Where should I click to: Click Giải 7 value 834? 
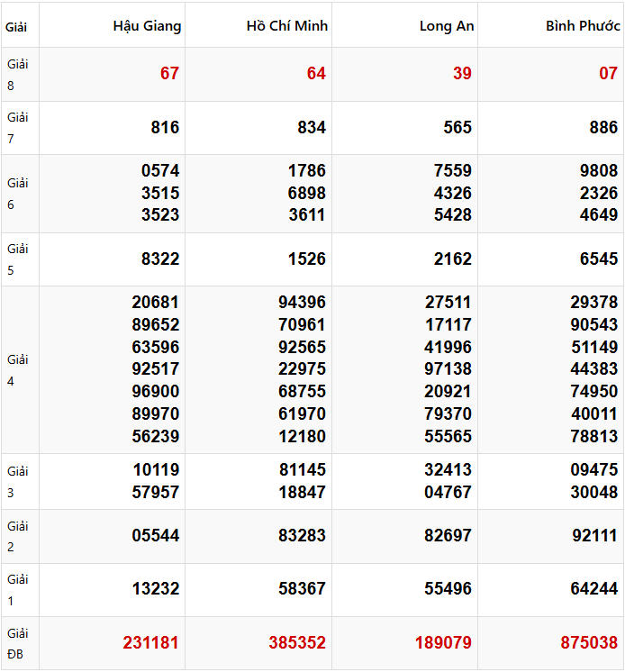click(x=312, y=127)
